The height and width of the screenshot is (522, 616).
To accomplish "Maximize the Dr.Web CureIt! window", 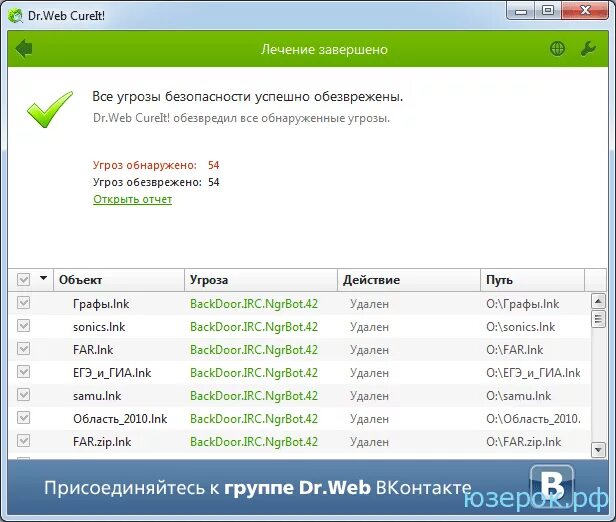I will tap(548, 11).
